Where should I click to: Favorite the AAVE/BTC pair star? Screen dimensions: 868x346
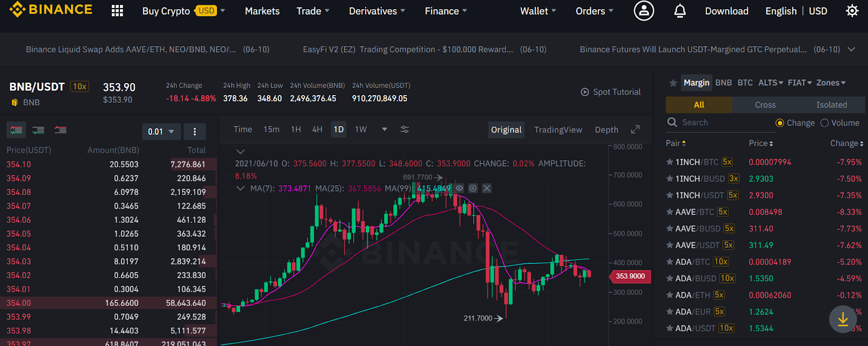tap(670, 212)
